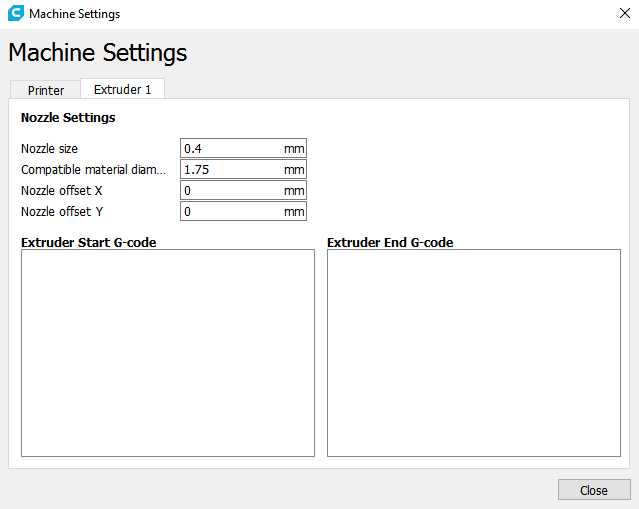The height and width of the screenshot is (509, 639).
Task: Click the Close button at bottom
Action: tap(594, 490)
